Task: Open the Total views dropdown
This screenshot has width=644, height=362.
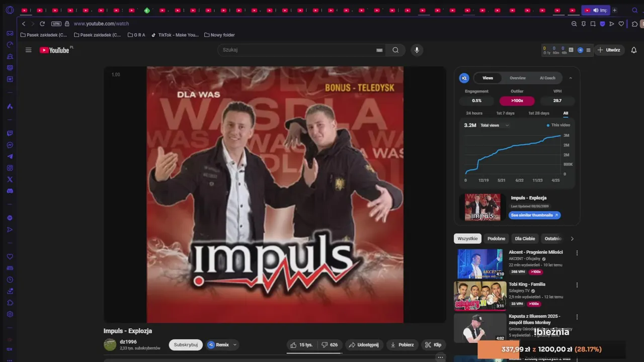Action: tap(495, 125)
